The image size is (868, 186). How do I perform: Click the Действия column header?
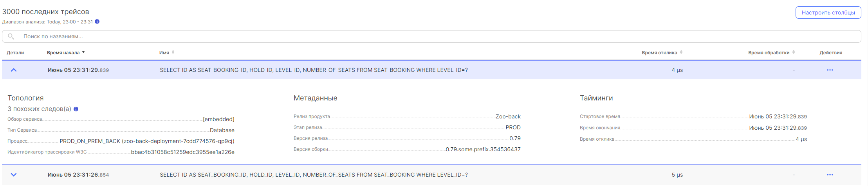click(x=831, y=53)
